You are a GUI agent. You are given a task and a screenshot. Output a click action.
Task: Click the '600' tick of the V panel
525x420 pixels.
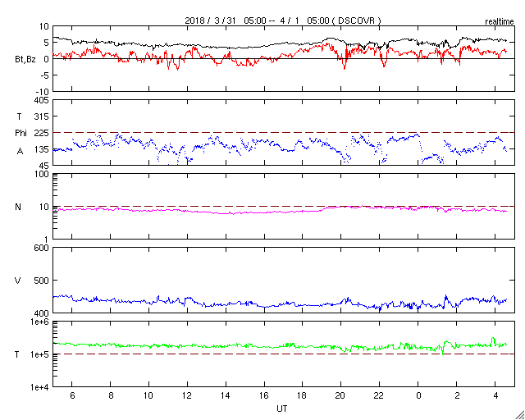pos(42,248)
